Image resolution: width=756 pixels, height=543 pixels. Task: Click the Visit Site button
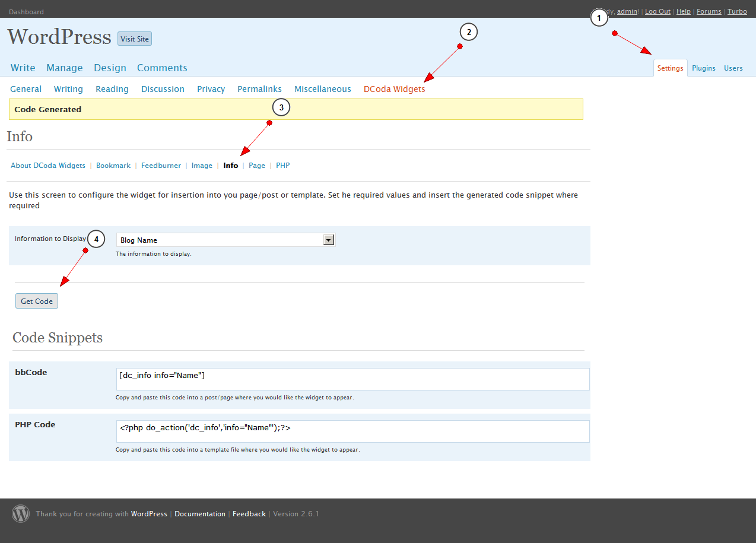(x=135, y=39)
